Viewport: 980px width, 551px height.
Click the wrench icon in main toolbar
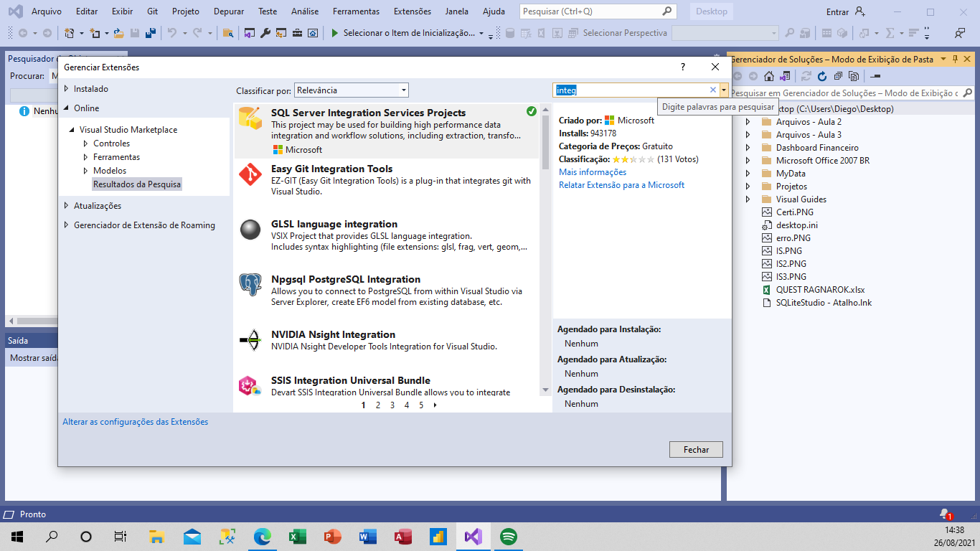point(265,33)
